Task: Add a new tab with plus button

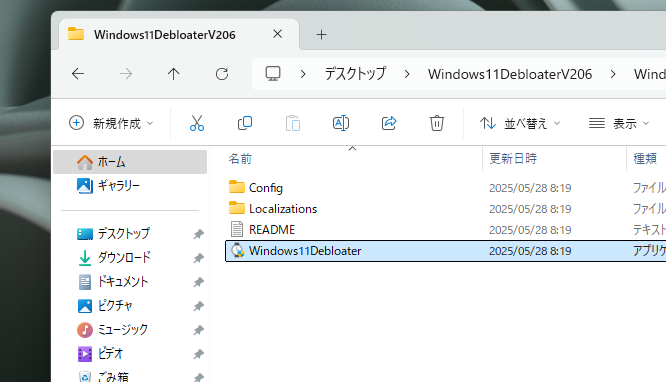Action: pos(322,34)
